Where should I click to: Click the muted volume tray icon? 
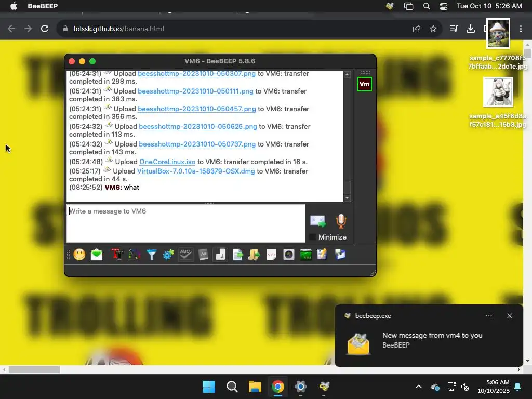[465, 387]
